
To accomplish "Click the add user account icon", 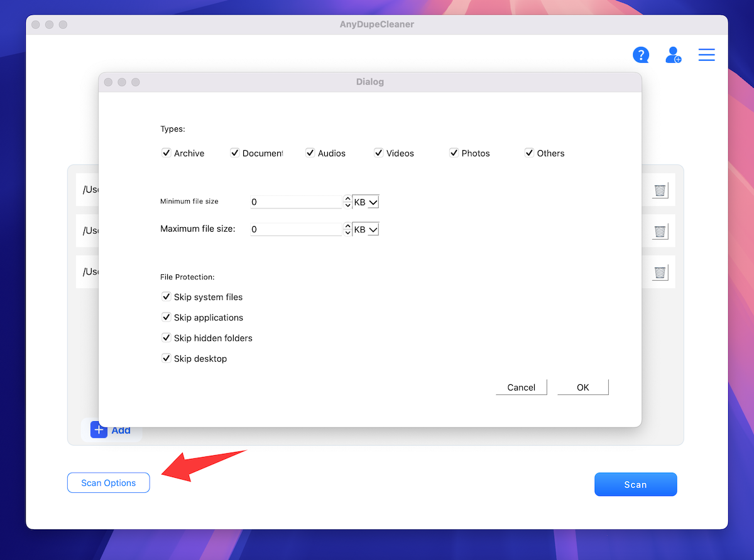I will coord(673,55).
